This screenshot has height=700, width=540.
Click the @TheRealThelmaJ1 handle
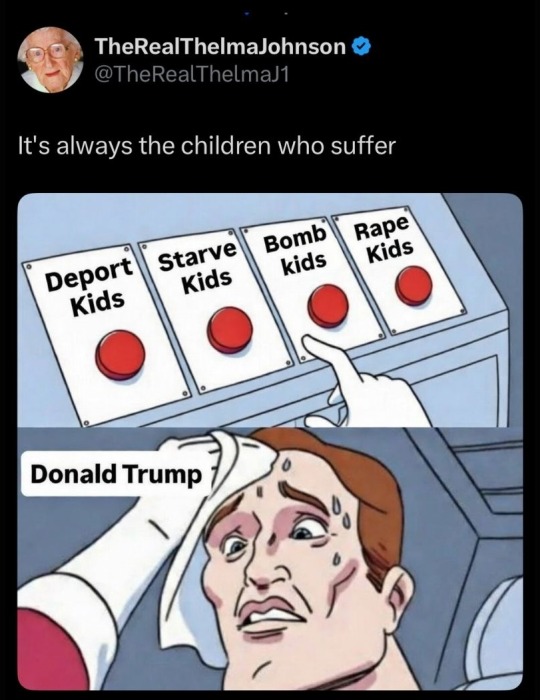[191, 75]
